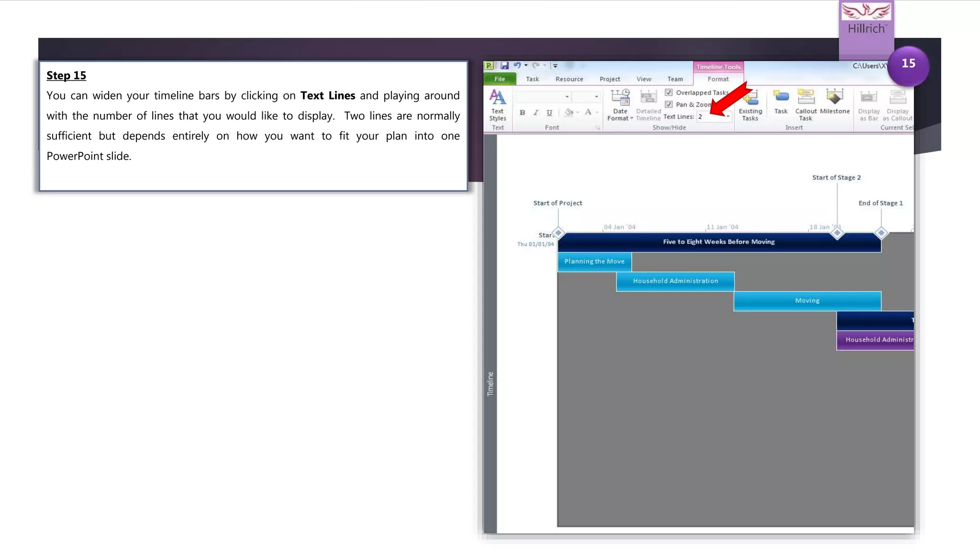The height and width of the screenshot is (551, 980).
Task: Insert a new Task on timeline
Action: tap(781, 102)
